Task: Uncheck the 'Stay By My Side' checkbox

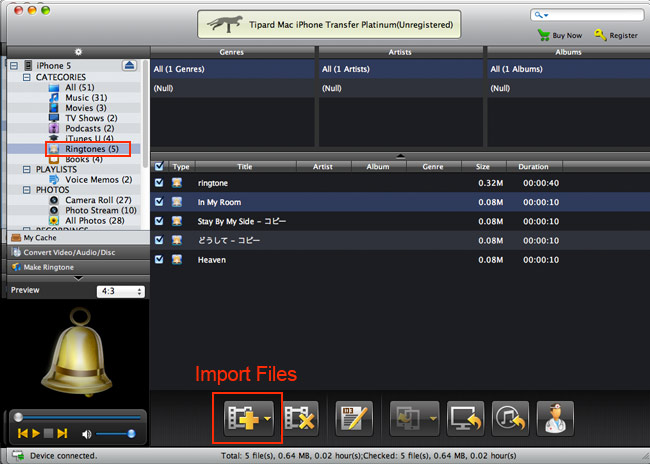Action: click(x=159, y=221)
